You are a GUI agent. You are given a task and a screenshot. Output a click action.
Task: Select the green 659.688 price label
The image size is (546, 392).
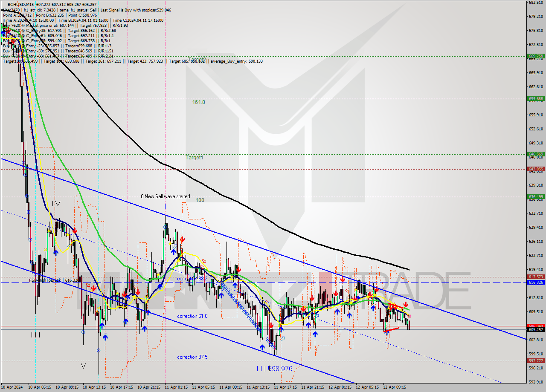pos(536,98)
